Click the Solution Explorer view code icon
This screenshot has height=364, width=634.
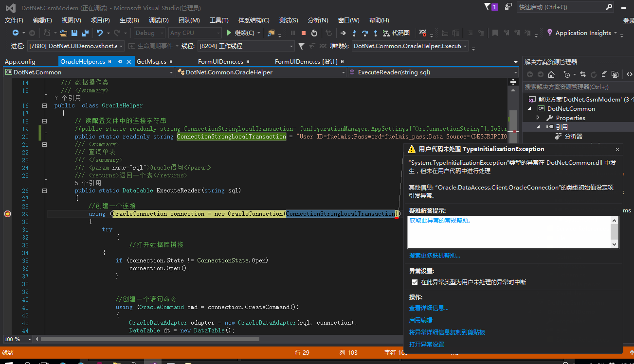pos(630,74)
